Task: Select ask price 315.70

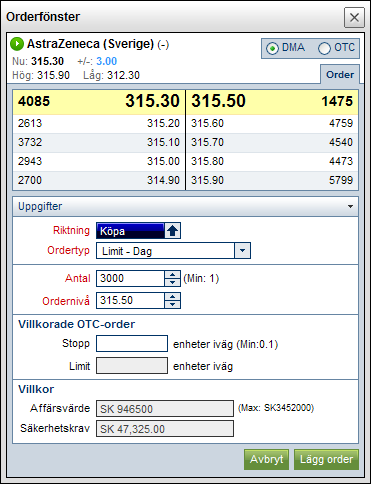Action: click(207, 142)
